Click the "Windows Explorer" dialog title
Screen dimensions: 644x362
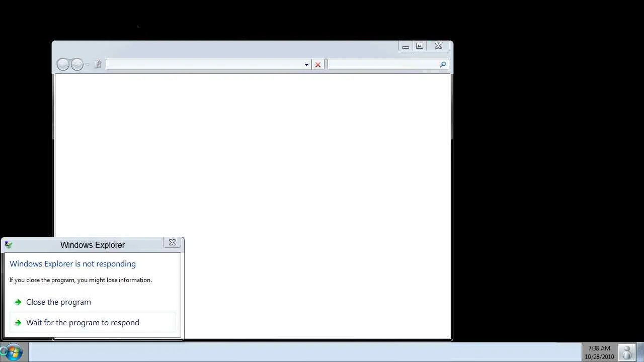pos(93,245)
